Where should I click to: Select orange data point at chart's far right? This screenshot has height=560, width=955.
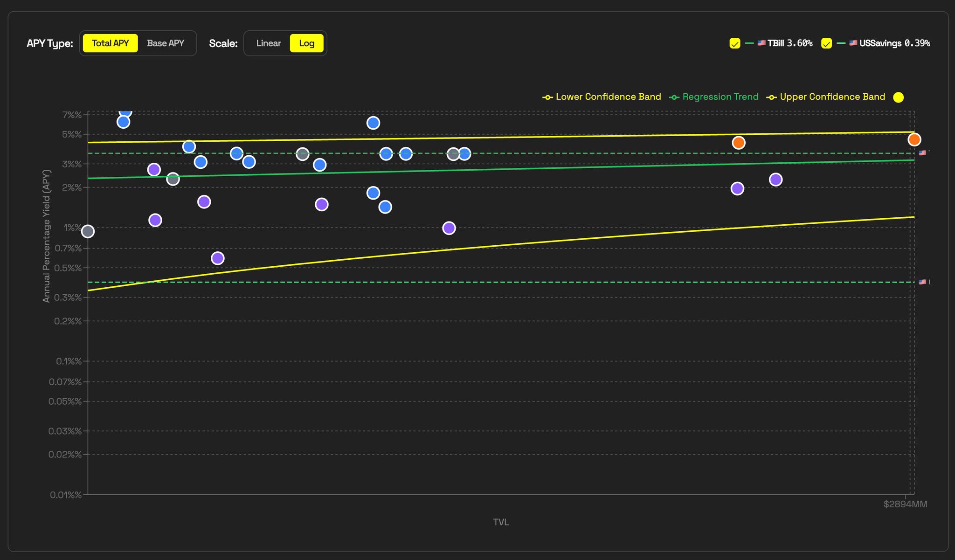[914, 139]
